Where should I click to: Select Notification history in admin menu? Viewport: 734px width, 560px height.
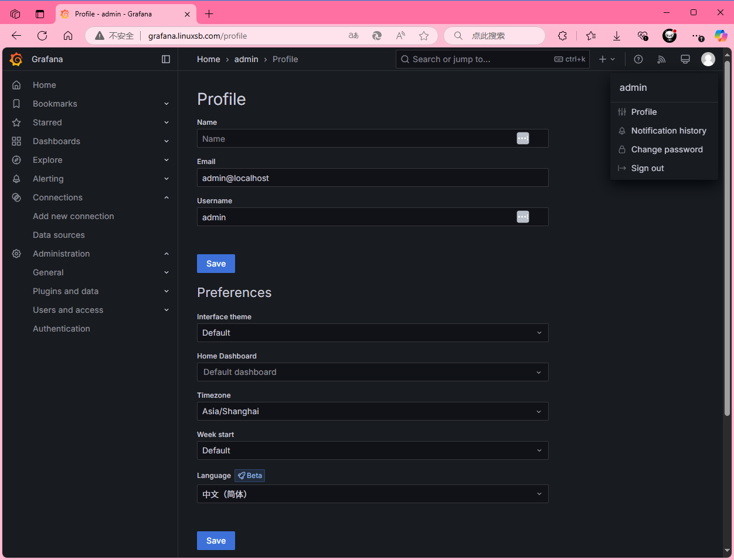pos(664,131)
